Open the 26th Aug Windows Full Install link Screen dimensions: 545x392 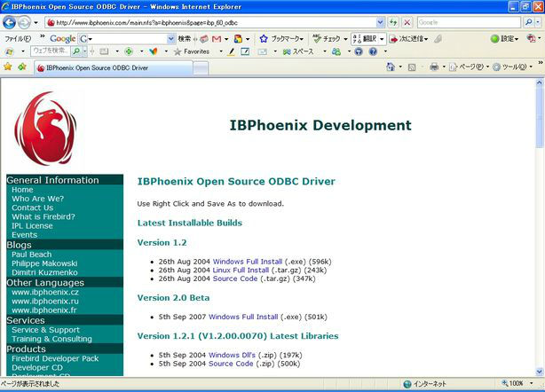point(248,262)
